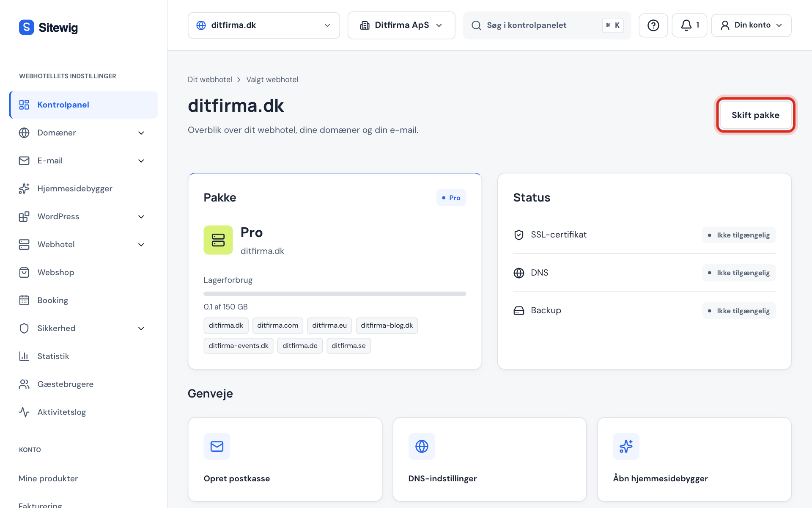Click the Lagerforbrug storage progress bar

(x=335, y=294)
